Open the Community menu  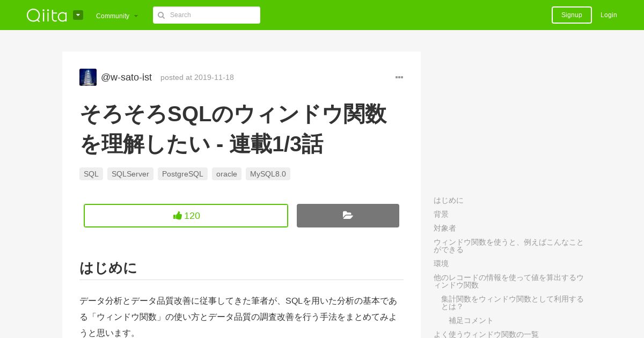(x=117, y=16)
